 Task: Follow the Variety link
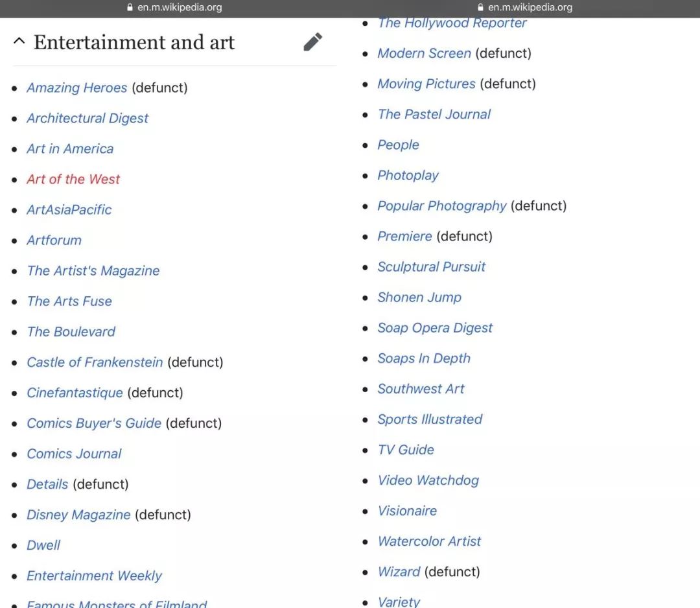click(399, 602)
